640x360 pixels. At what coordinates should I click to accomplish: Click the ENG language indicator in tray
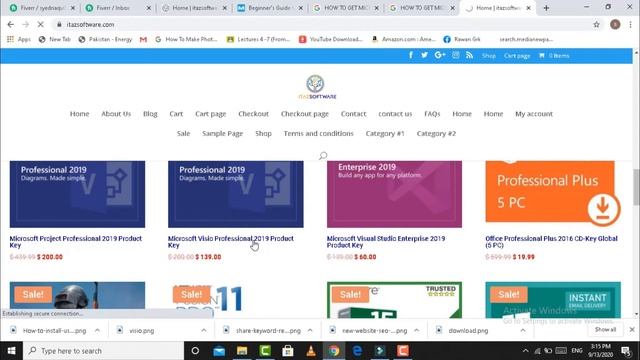[577, 351]
